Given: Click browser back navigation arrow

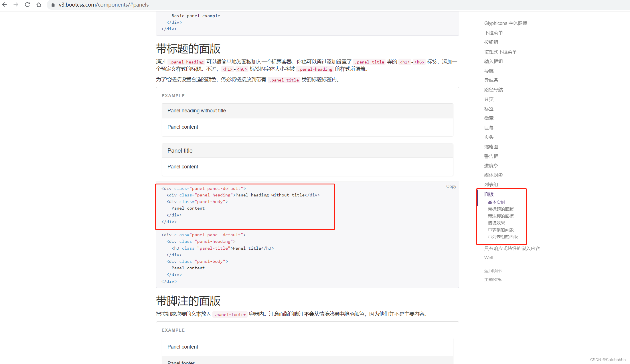Looking at the screenshot, I should (x=6, y=4).
